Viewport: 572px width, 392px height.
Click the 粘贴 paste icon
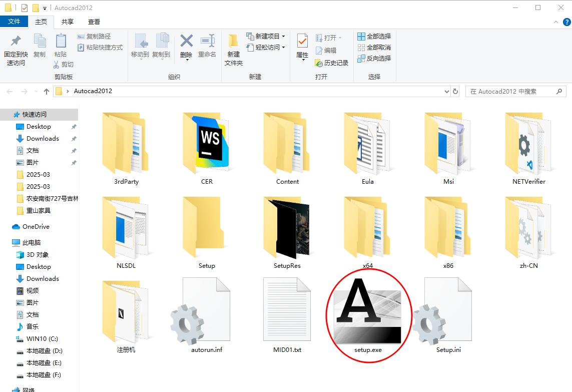pos(61,41)
